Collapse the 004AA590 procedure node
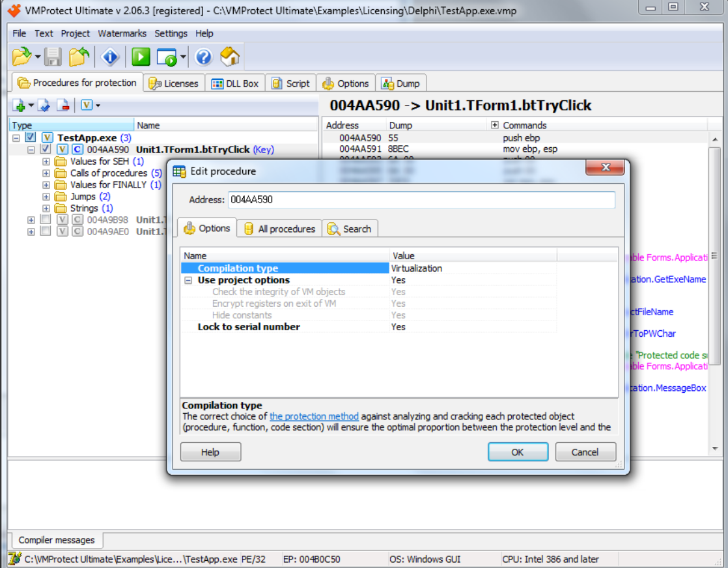 click(31, 150)
